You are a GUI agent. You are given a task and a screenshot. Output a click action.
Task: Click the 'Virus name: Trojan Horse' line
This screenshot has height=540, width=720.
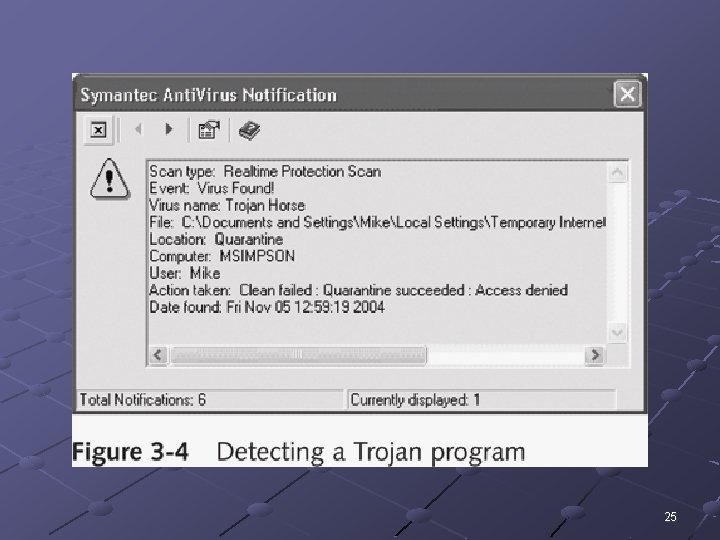pos(227,205)
